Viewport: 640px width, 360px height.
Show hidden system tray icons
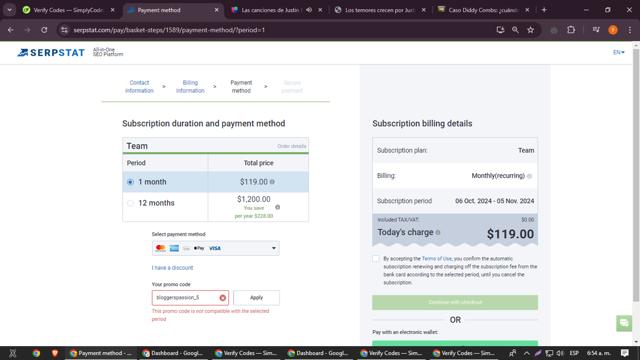click(527, 353)
